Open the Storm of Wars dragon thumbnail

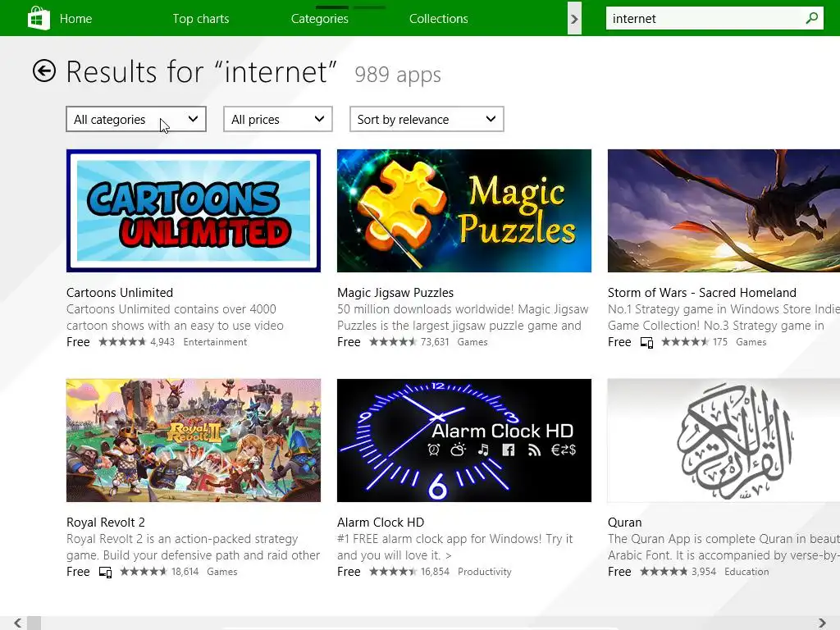[724, 211]
